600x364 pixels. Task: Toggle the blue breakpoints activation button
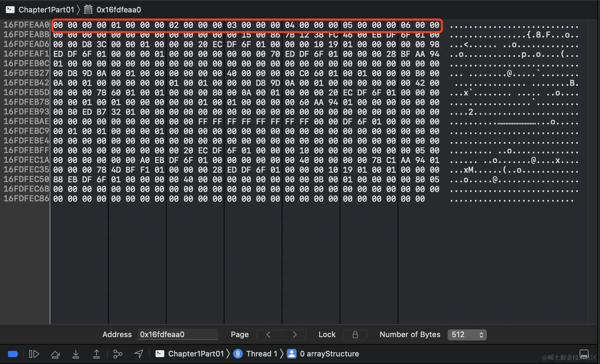pos(13,354)
